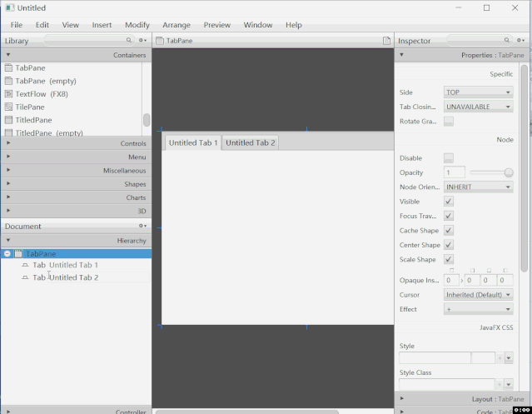Uncheck the Center Shape checkbox
This screenshot has width=532, height=414.
[449, 245]
